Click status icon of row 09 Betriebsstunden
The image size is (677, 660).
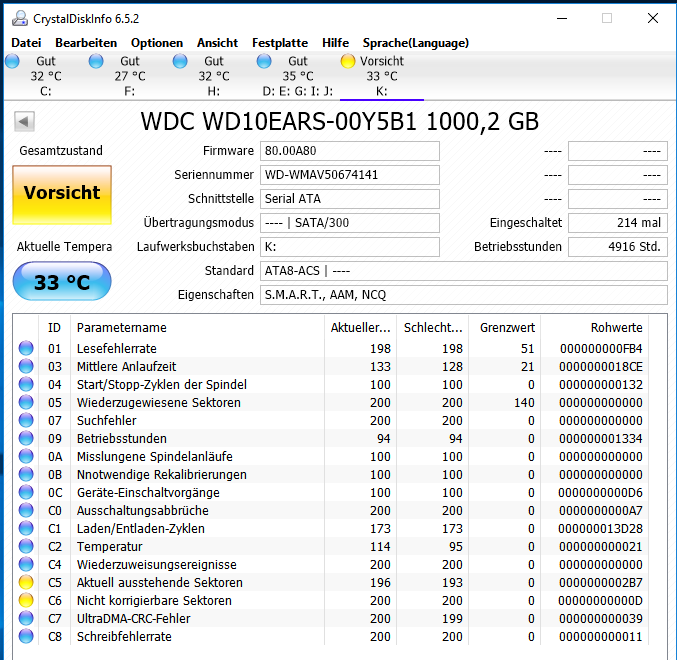point(26,439)
